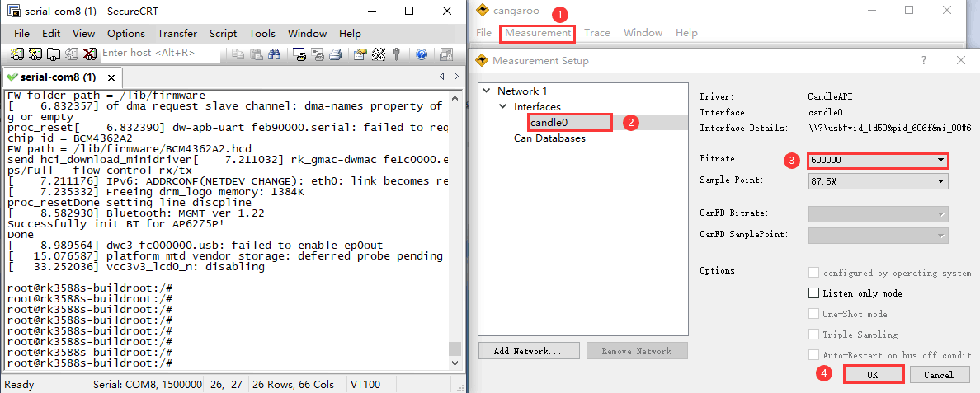Viewport: 980px width, 393px height.
Task: Enable the Listen only mode checkbox
Action: click(x=814, y=293)
